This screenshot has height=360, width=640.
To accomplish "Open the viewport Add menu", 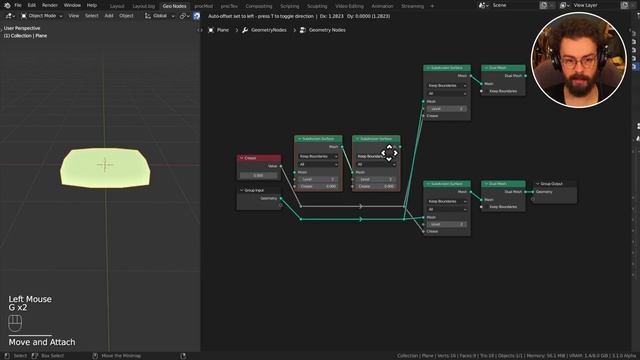I will tap(109, 16).
